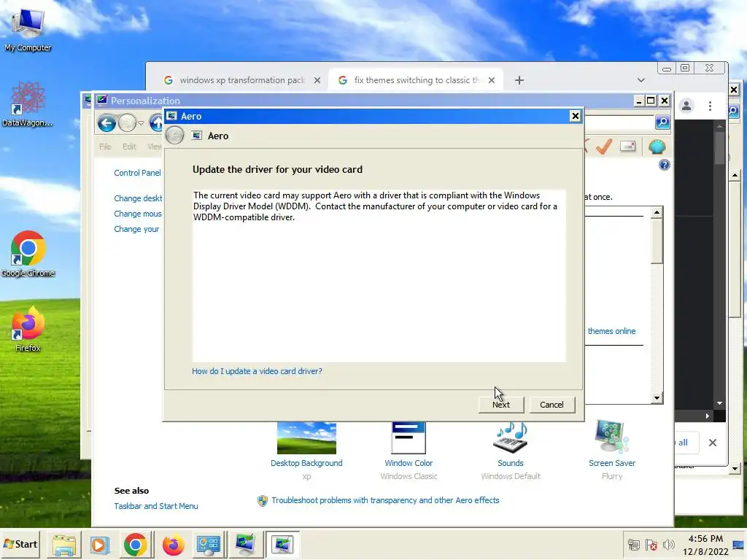Click scroll up arrow of themes list

657,213
